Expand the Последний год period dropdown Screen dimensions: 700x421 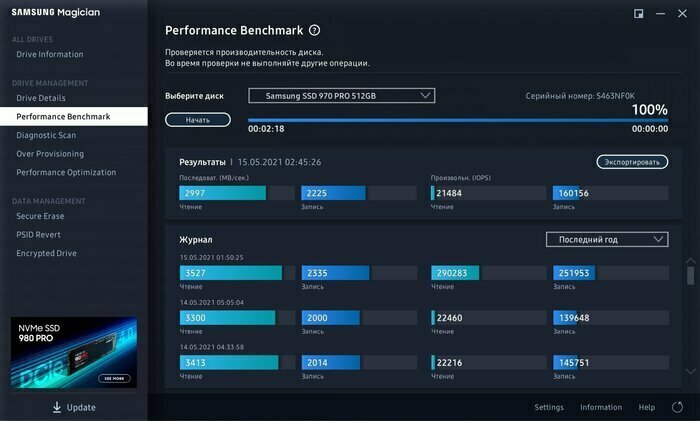click(606, 240)
